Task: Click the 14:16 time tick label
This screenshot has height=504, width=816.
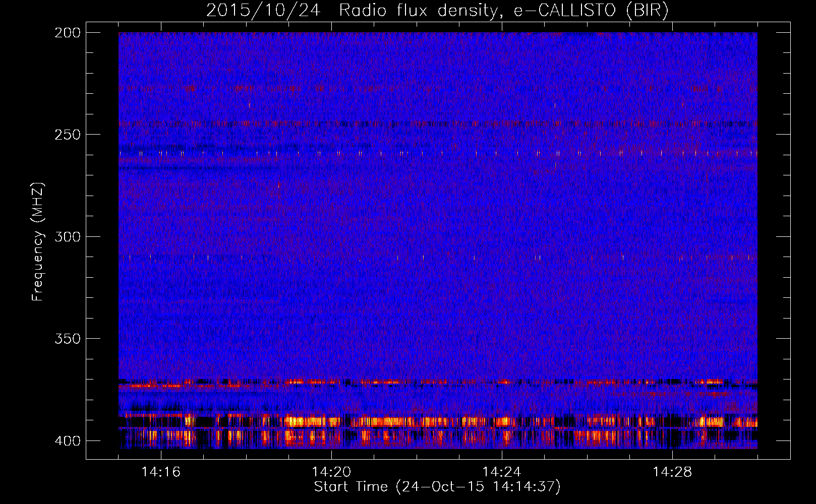Action: tap(161, 472)
